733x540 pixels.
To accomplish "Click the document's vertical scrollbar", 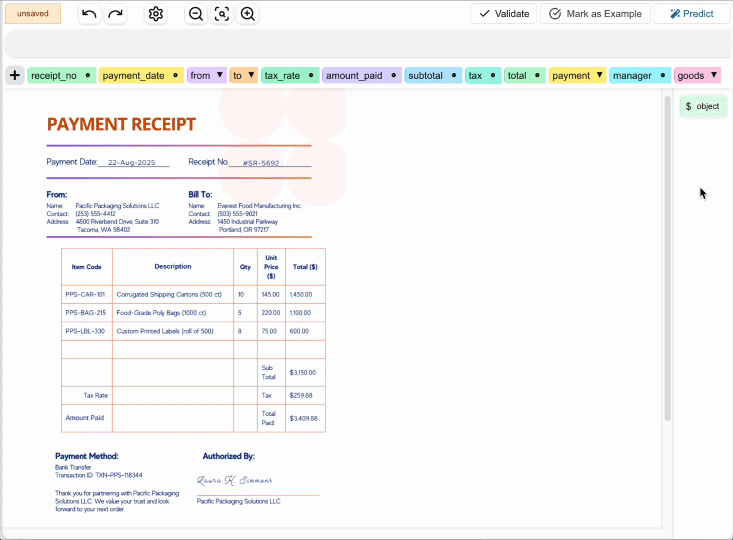I will (x=668, y=260).
